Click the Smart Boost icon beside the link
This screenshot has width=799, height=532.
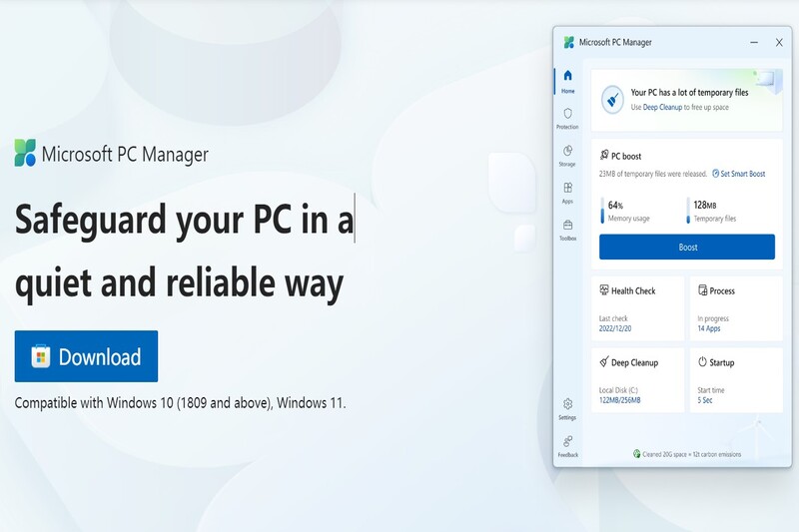[x=715, y=174]
